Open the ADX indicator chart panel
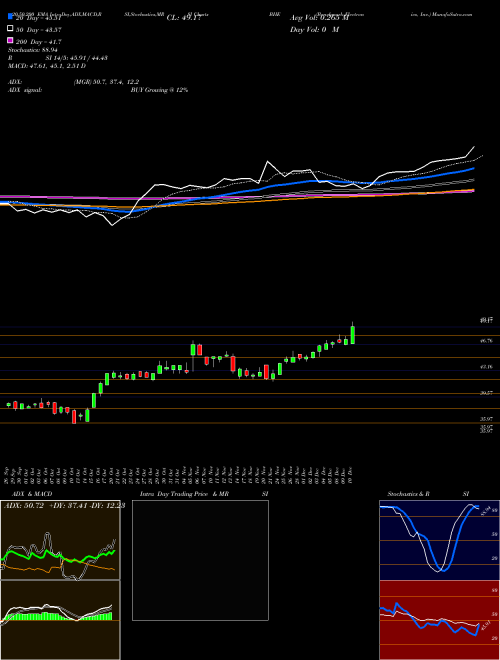This screenshot has width=500, height=660. [x=60, y=540]
